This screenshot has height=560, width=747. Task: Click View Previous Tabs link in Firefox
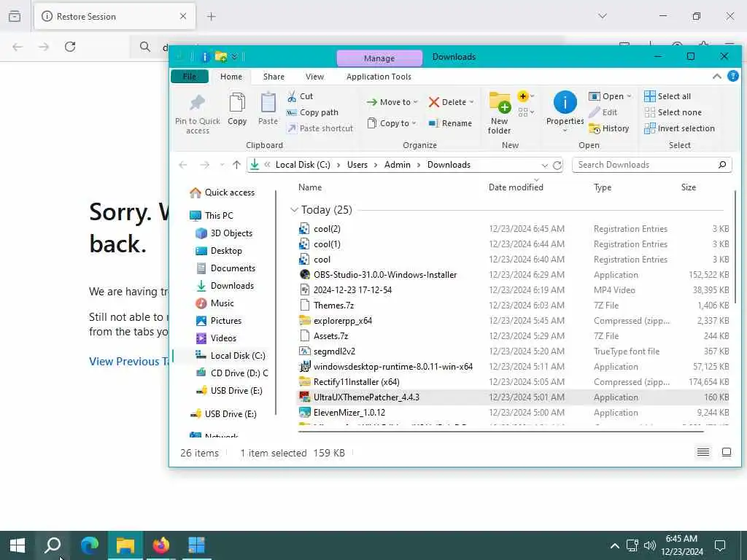tap(129, 362)
